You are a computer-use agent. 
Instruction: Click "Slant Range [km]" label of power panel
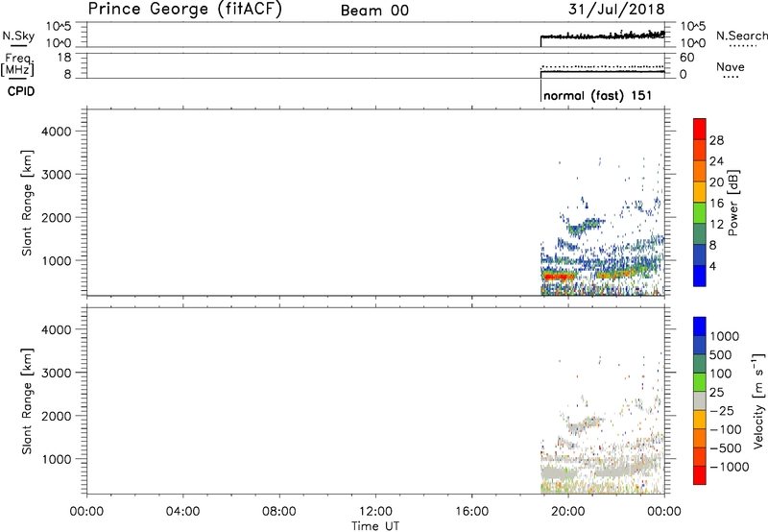point(27,203)
